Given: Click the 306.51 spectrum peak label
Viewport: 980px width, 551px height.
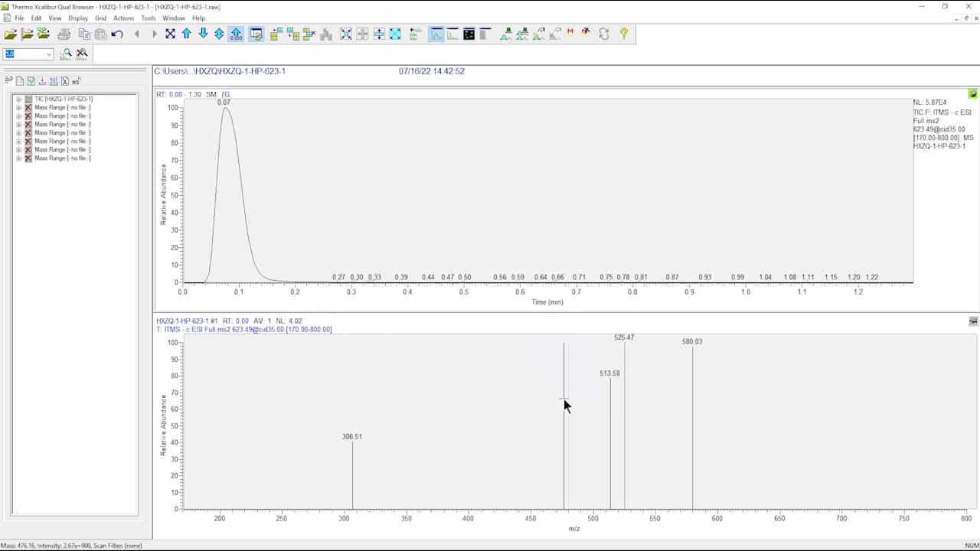Looking at the screenshot, I should (352, 437).
